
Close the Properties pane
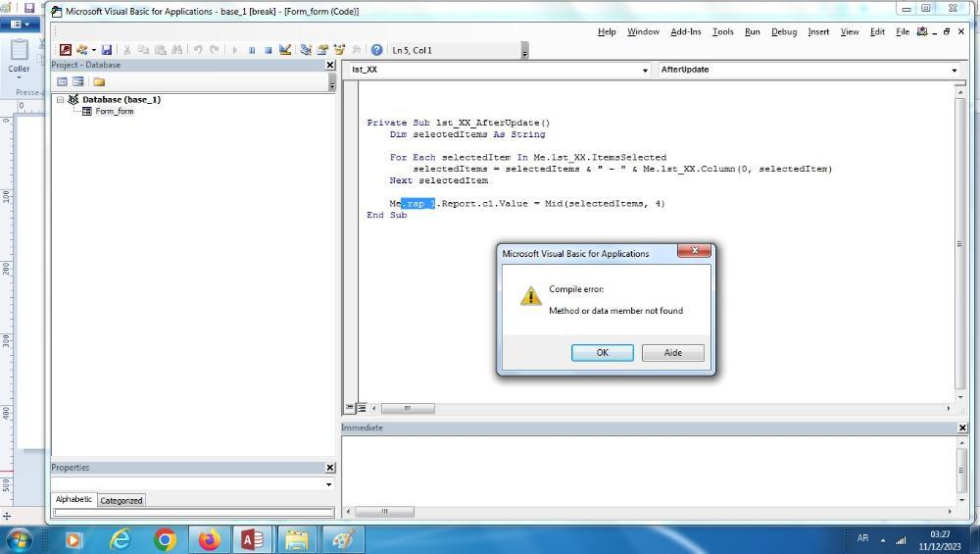tap(330, 468)
